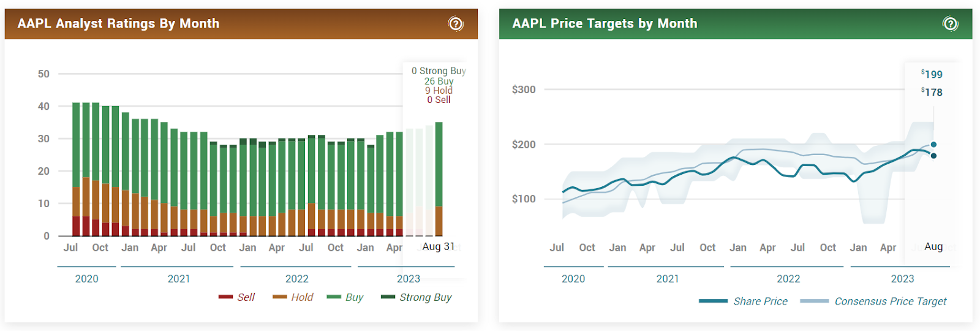
Task: Click the 2022 year label in ratings chart
Action: point(297,279)
